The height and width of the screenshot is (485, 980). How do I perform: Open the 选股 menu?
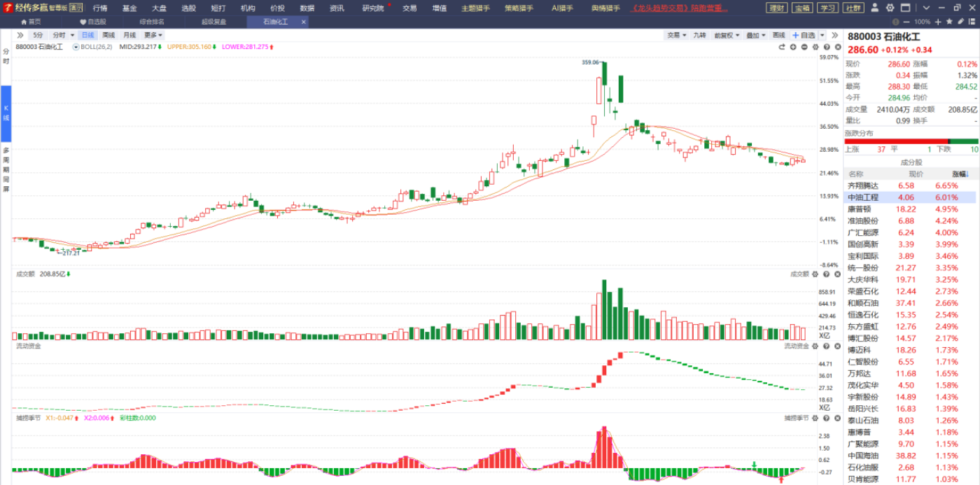tap(188, 8)
